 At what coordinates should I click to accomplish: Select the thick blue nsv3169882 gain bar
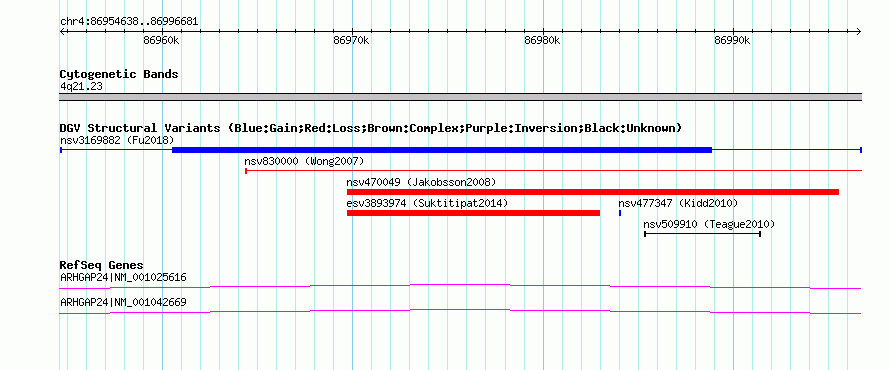(442, 150)
